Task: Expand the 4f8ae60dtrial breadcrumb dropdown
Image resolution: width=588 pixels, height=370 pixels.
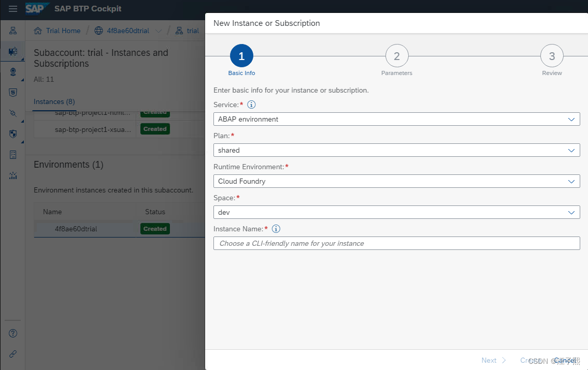Action: point(159,31)
